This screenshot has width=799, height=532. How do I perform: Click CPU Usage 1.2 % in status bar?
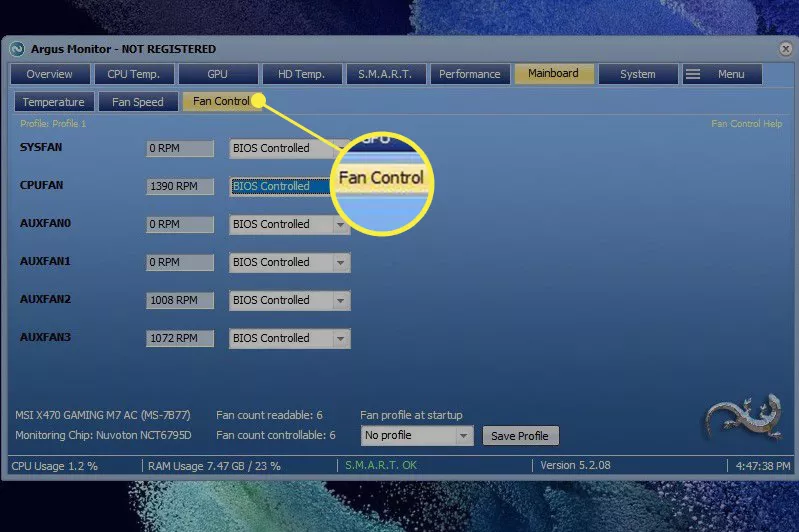(x=54, y=466)
